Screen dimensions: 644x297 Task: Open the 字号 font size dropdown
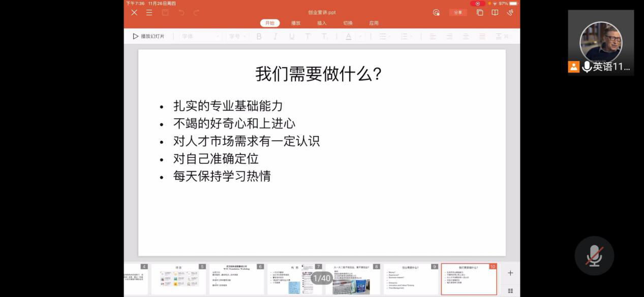(237, 37)
